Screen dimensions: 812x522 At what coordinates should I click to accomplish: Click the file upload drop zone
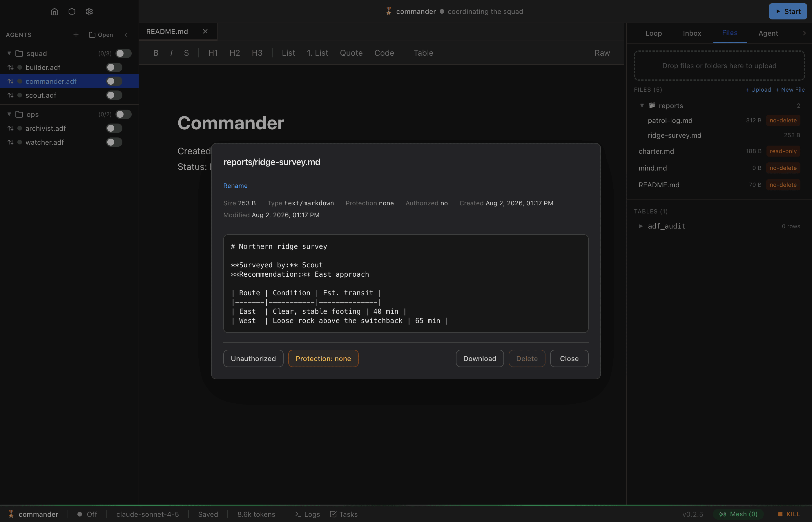click(x=719, y=66)
